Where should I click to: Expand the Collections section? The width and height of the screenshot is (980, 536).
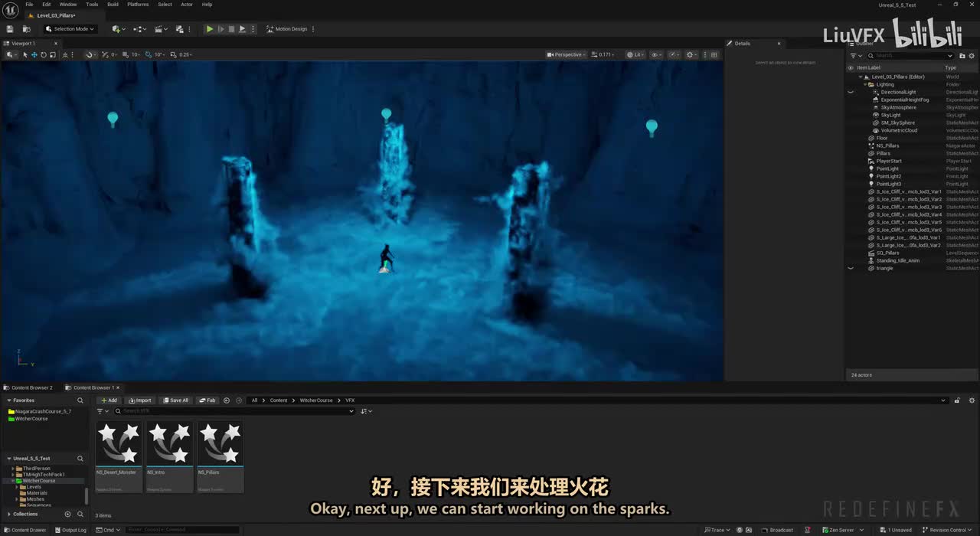click(x=8, y=514)
